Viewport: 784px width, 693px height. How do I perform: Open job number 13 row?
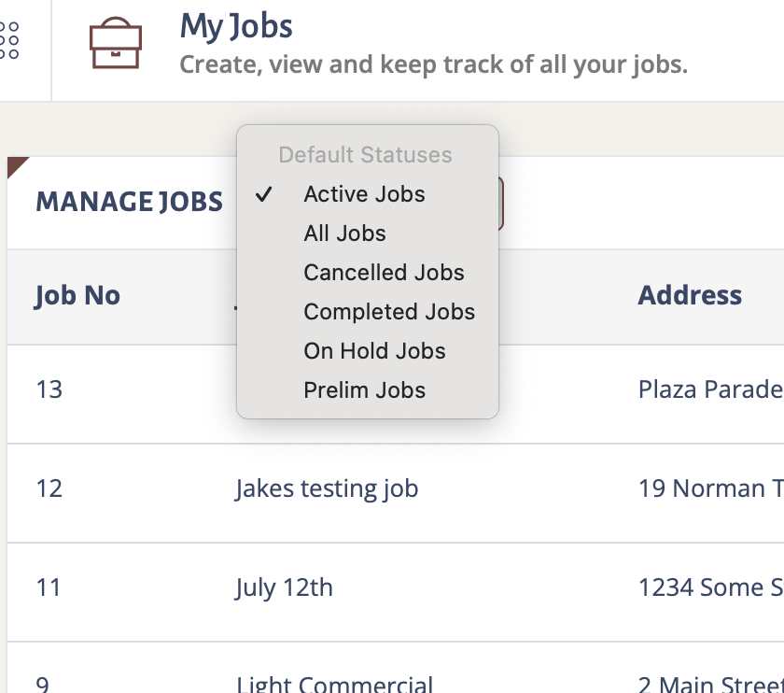[x=396, y=394]
